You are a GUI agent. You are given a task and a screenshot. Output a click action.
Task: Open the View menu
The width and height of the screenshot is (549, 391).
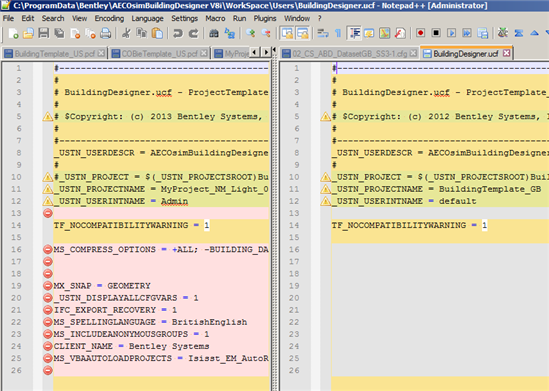point(79,18)
